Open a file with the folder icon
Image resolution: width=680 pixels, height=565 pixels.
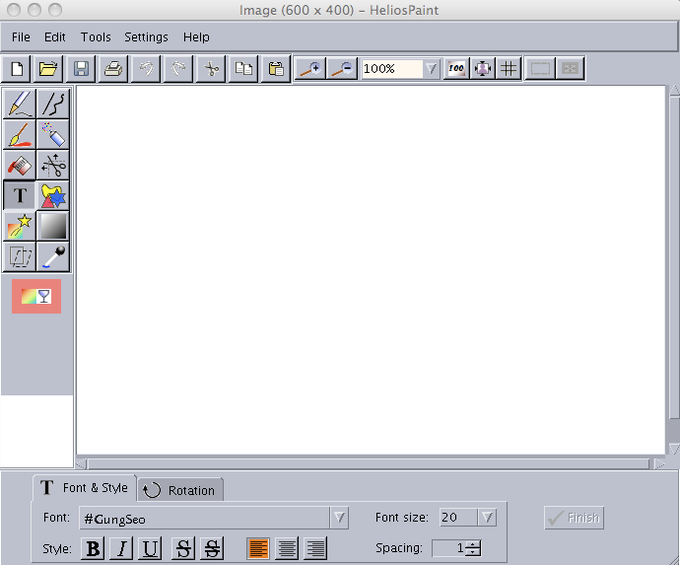click(48, 69)
